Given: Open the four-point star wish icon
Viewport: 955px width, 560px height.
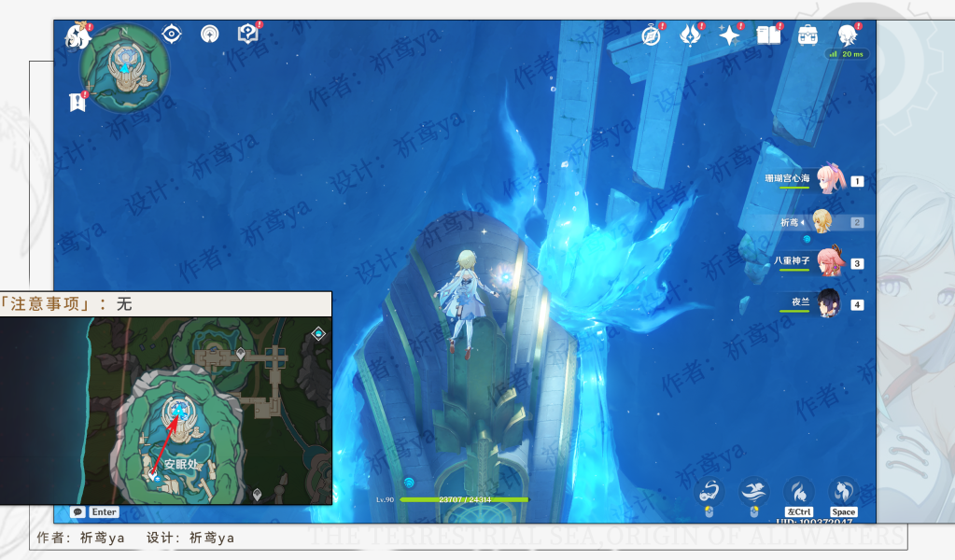Looking at the screenshot, I should [x=729, y=35].
